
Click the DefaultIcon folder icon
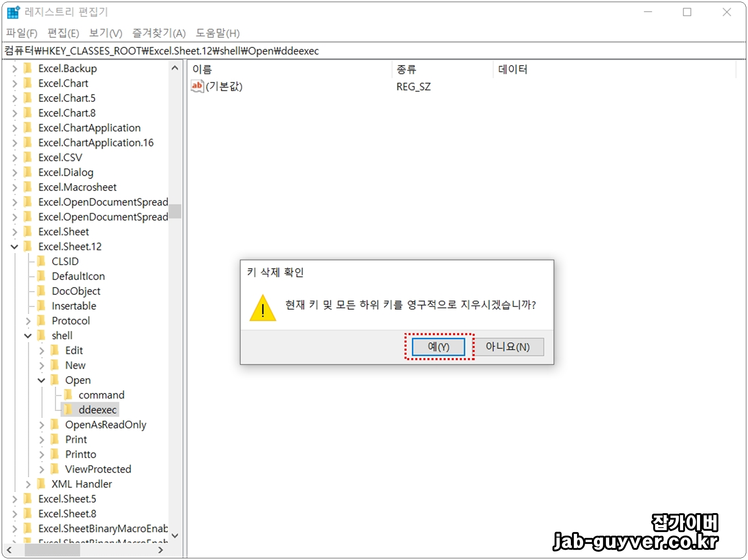[41, 276]
